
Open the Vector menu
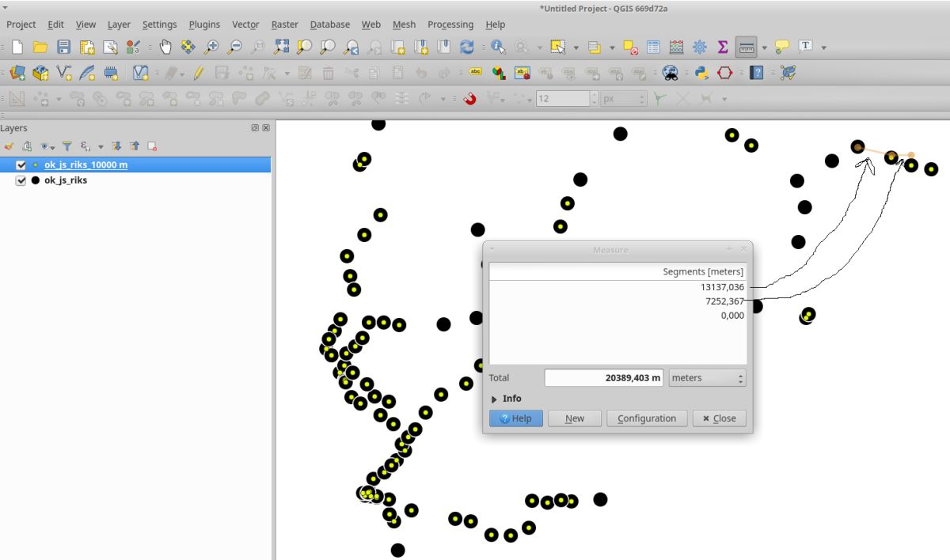point(245,25)
